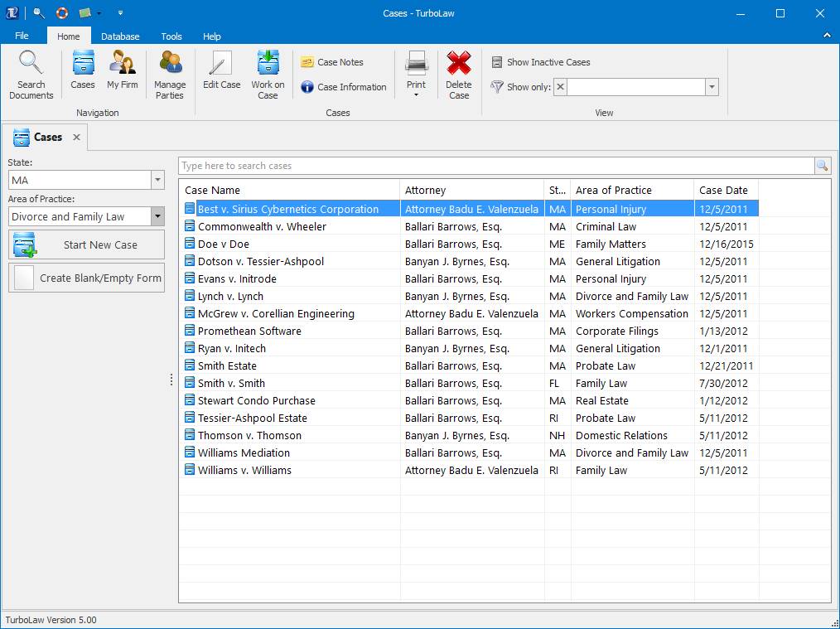Image resolution: width=840 pixels, height=629 pixels.
Task: Click the Show only filter field
Action: 636,87
